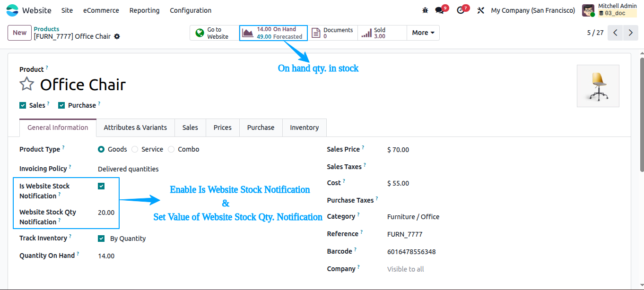Open the eCommerce menu
The width and height of the screenshot is (644, 290).
[101, 10]
